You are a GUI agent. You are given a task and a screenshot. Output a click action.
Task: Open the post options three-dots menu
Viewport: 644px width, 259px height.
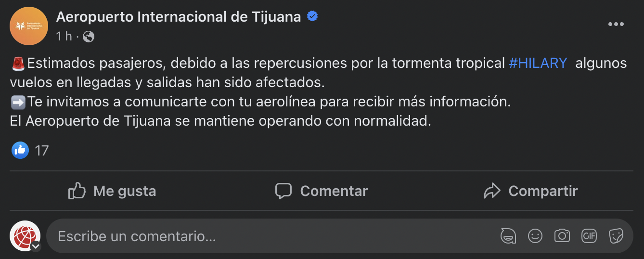pos(616,25)
